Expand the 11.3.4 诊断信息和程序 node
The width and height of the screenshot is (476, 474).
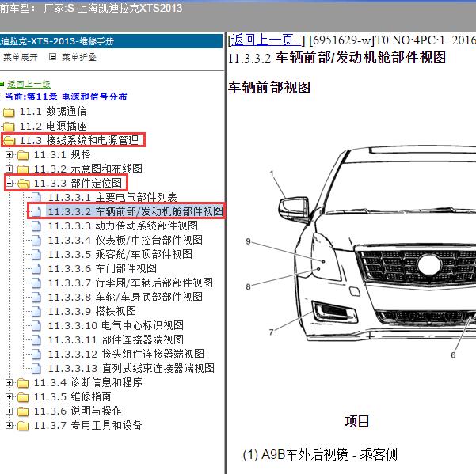coord(9,383)
